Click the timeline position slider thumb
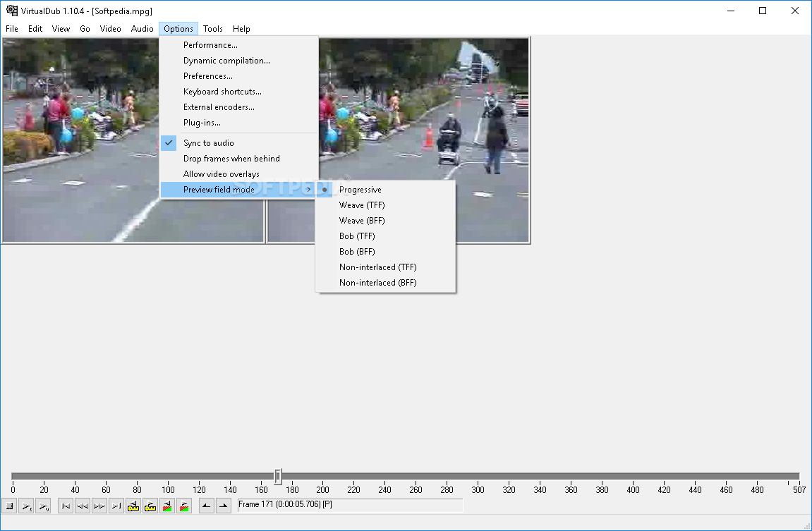 (x=278, y=476)
